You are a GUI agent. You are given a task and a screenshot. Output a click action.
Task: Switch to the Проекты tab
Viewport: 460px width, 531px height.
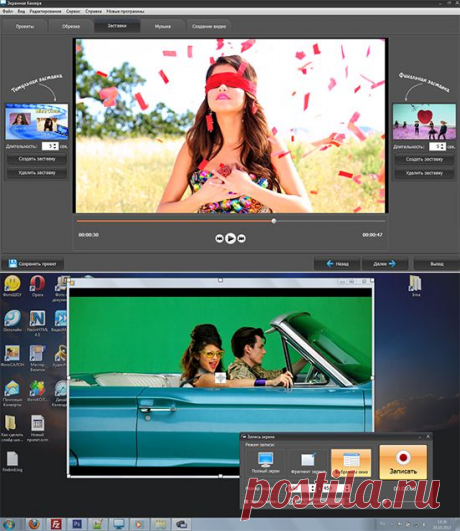(24, 26)
